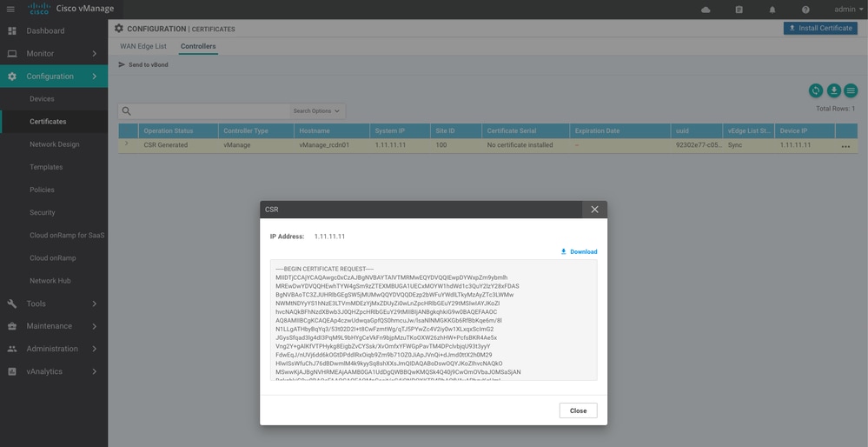Screen dimensions: 868x447
Task: Expand the Tools menu chevron
Action: 94,304
